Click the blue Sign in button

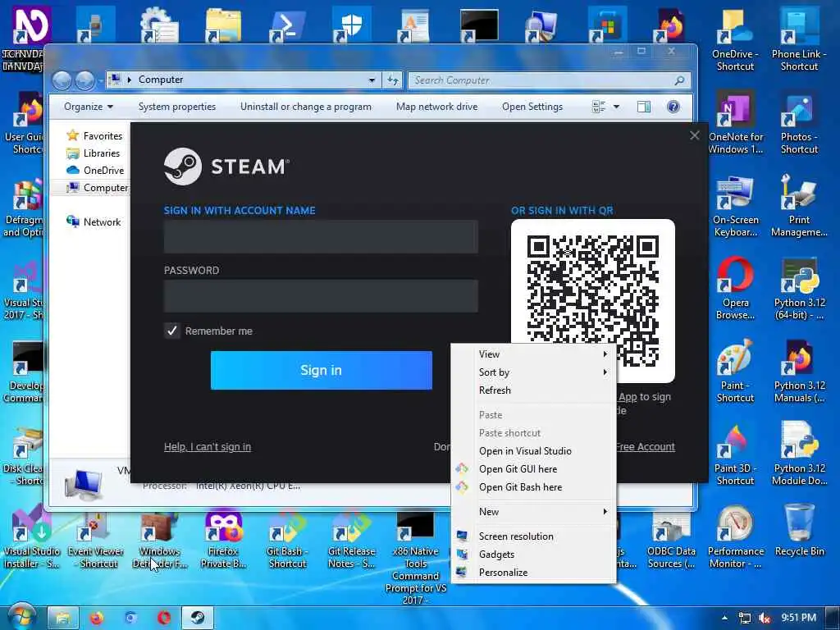tap(322, 370)
